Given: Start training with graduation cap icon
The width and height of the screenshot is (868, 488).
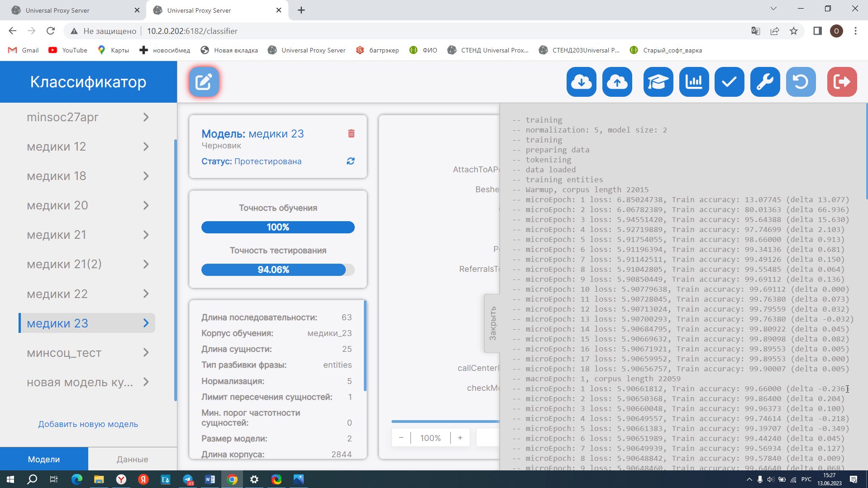Looking at the screenshot, I should point(658,82).
